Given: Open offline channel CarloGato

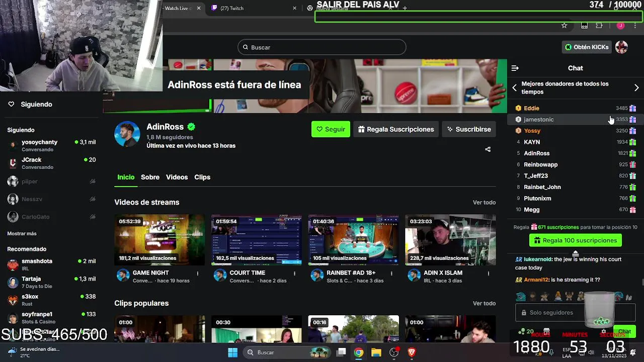Looking at the screenshot, I should coord(51,217).
